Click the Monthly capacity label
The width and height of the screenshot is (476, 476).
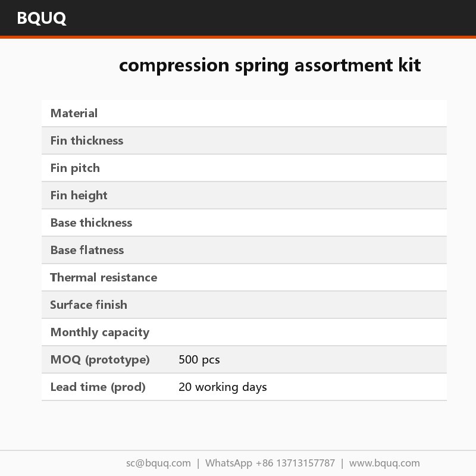tap(100, 333)
